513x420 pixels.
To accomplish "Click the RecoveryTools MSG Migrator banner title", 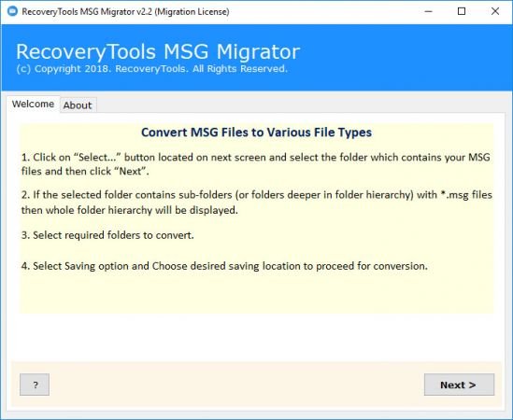I will pyautogui.click(x=158, y=51).
